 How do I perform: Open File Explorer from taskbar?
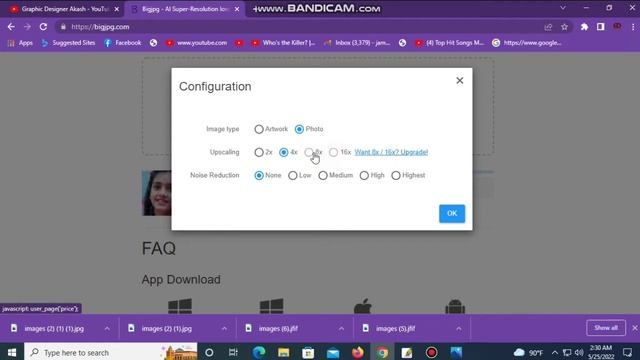coord(283,352)
